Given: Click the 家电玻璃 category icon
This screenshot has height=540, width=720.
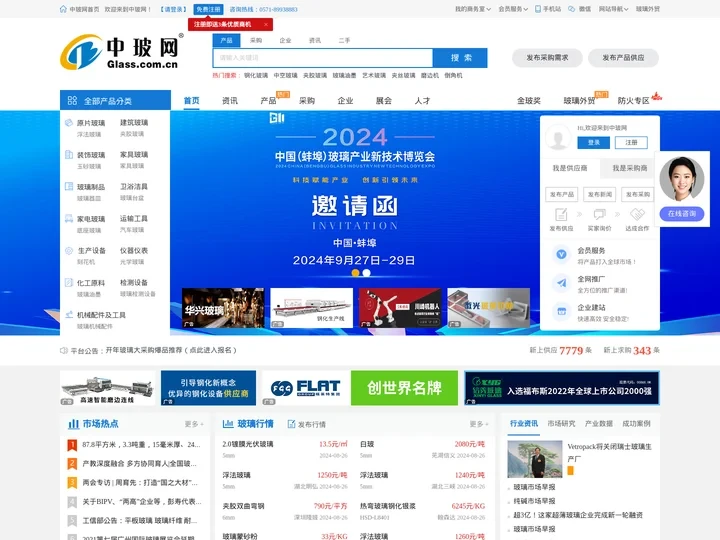Looking at the screenshot, I should tap(69, 218).
